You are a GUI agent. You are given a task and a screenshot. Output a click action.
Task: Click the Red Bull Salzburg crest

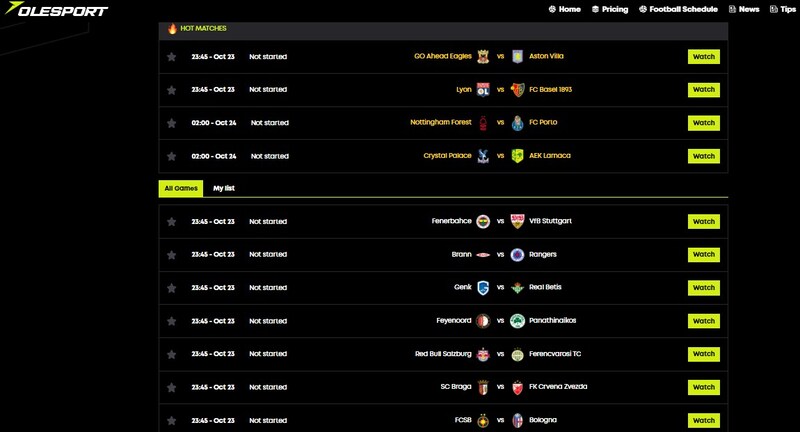click(x=483, y=354)
